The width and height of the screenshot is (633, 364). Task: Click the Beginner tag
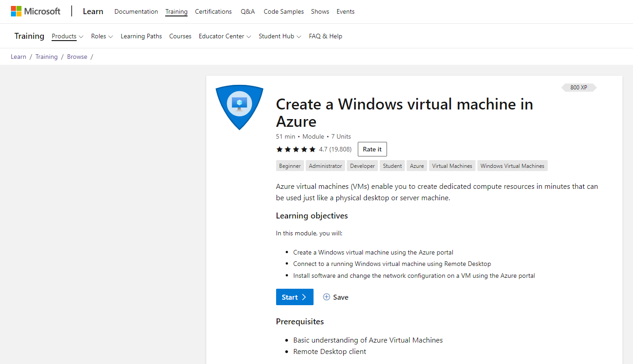click(290, 166)
